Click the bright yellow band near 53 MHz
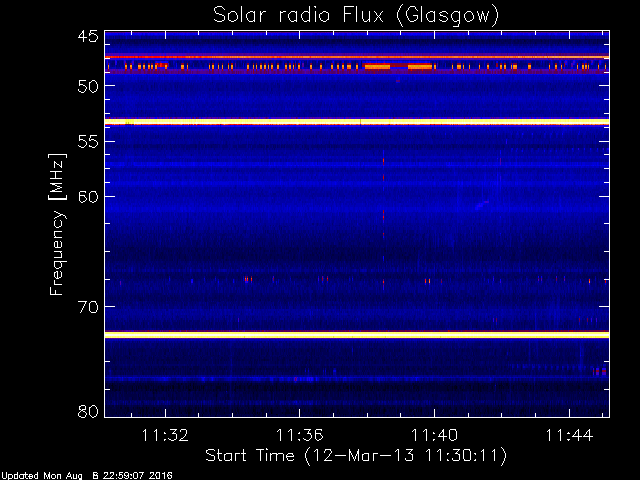This screenshot has width=640, height=480. pyautogui.click(x=357, y=122)
